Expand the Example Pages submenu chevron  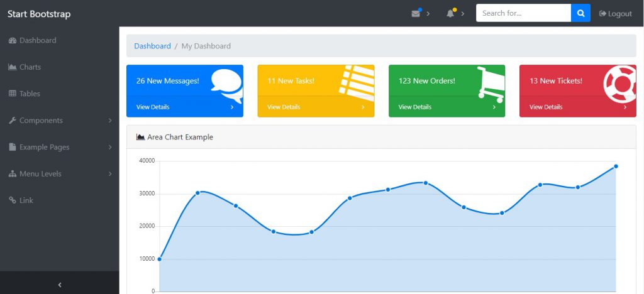click(110, 147)
